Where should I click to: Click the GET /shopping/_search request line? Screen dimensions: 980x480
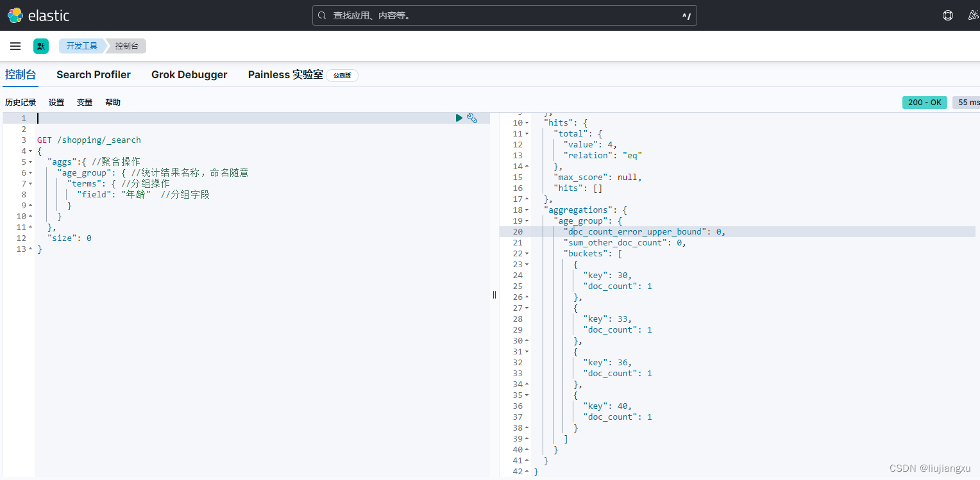89,140
